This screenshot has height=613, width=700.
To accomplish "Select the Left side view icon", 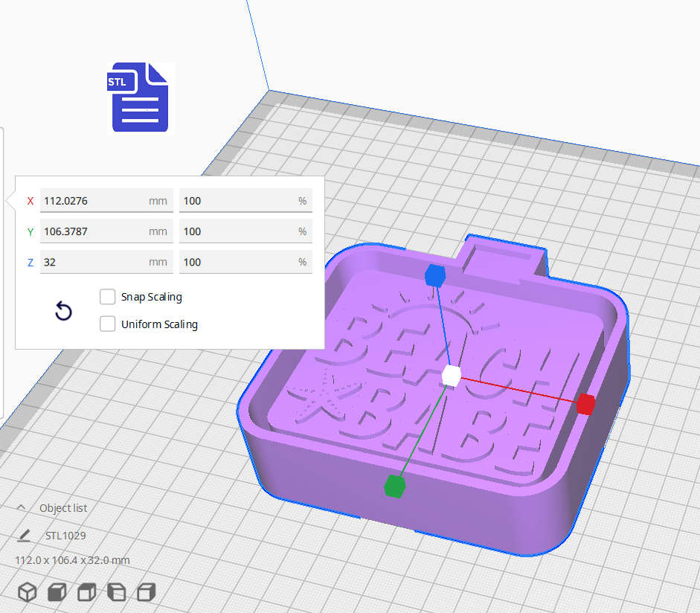I will point(117,591).
